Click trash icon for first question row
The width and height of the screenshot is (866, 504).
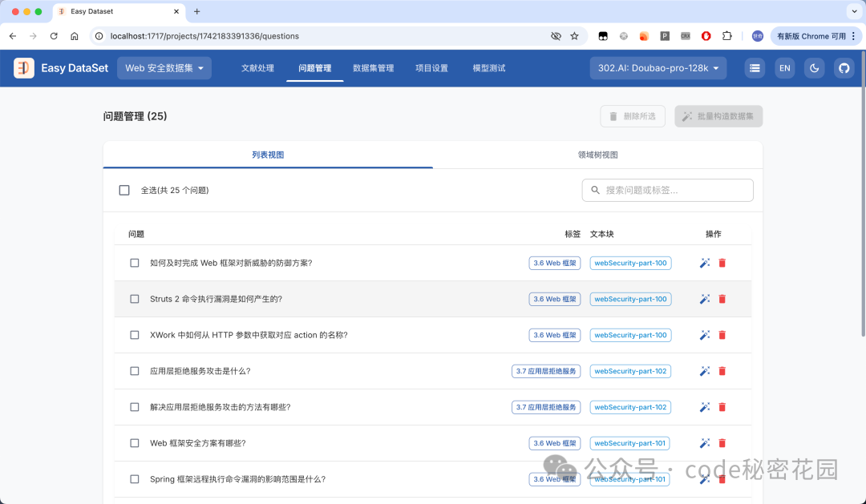coord(722,263)
